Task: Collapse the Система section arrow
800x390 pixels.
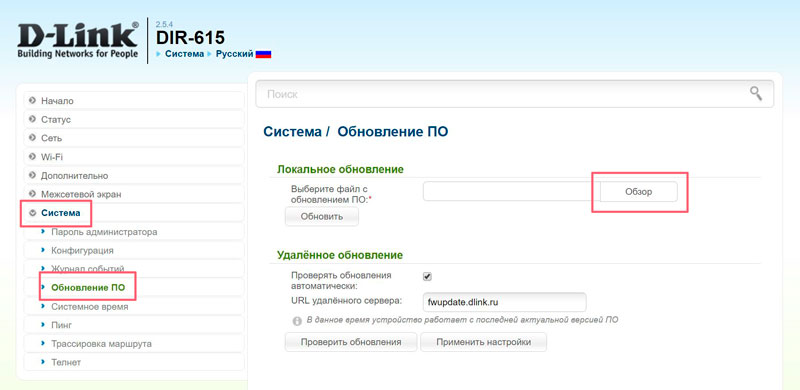Action: pyautogui.click(x=33, y=213)
